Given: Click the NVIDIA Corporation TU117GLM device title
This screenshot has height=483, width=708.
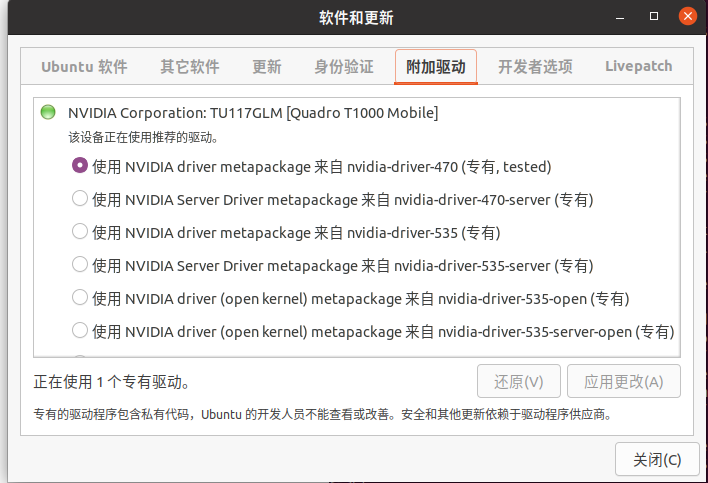Looking at the screenshot, I should coord(253,113).
